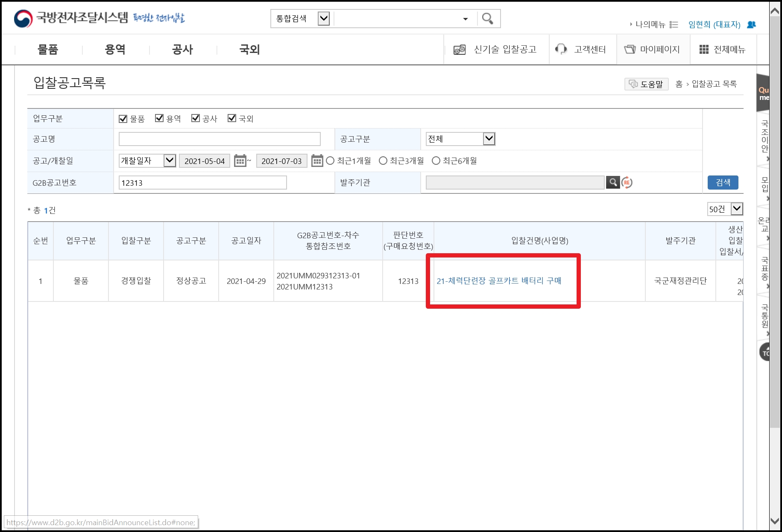Click the 마이페이지 folder icon
This screenshot has height=532, width=782.
[630, 49]
